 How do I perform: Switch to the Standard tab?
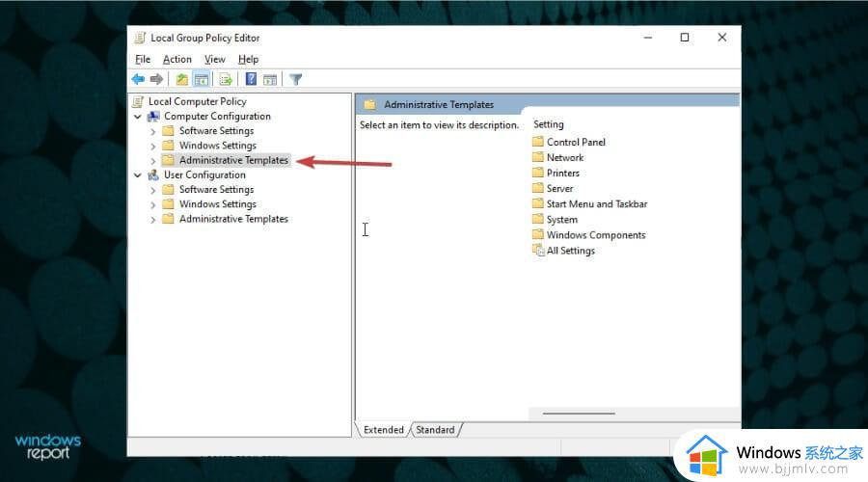pyautogui.click(x=435, y=430)
